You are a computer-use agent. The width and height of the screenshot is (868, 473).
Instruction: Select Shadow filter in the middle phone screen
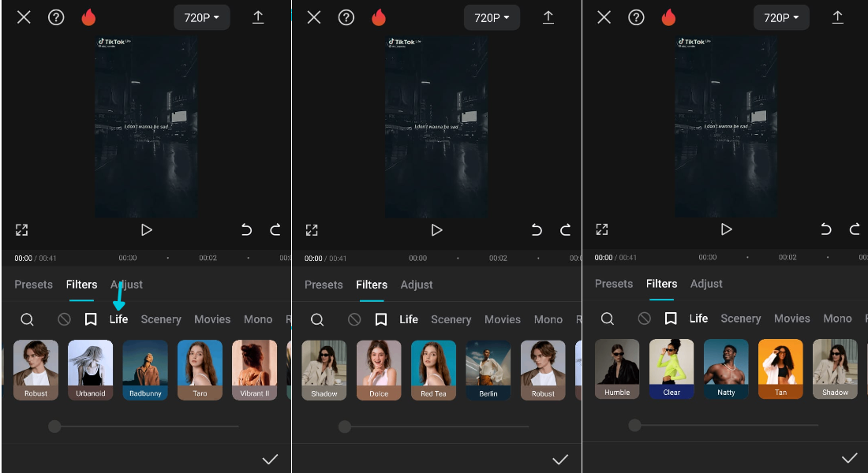[x=324, y=370]
